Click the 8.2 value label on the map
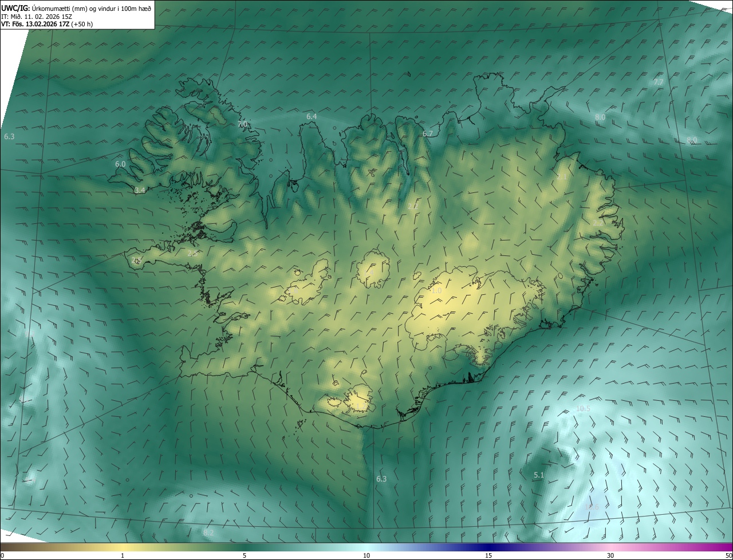 pyautogui.click(x=208, y=533)
